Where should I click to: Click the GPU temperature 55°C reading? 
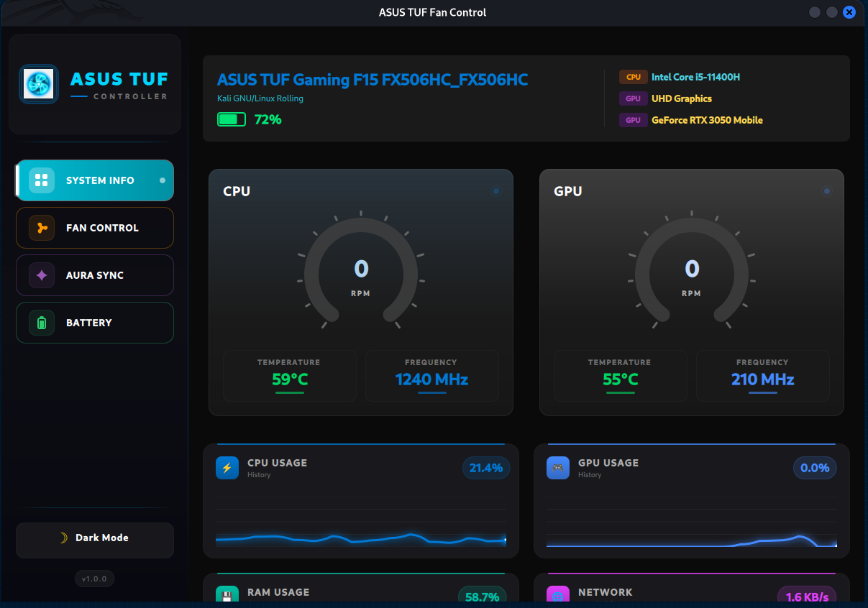click(x=621, y=379)
